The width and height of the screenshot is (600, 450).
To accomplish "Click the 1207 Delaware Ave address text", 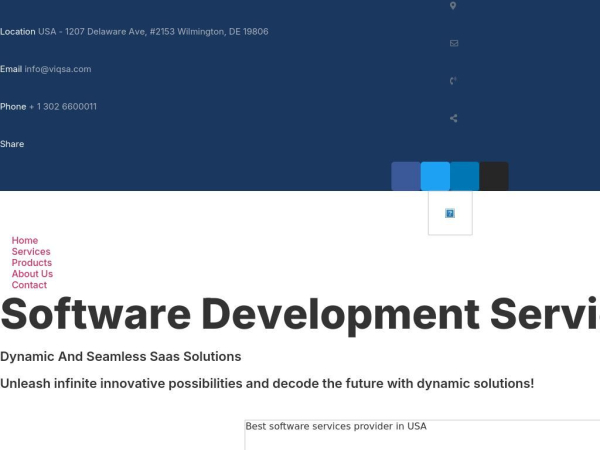I will click(x=153, y=32).
